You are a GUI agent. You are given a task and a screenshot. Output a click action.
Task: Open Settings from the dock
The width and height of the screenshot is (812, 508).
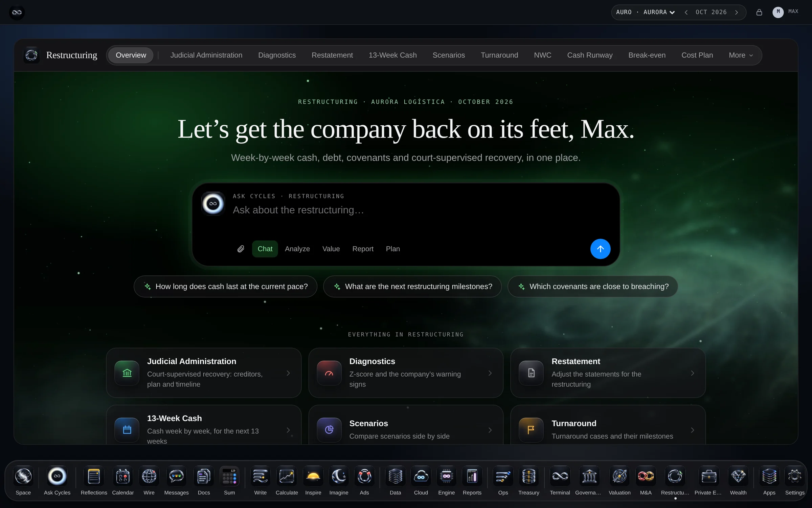coord(794,477)
